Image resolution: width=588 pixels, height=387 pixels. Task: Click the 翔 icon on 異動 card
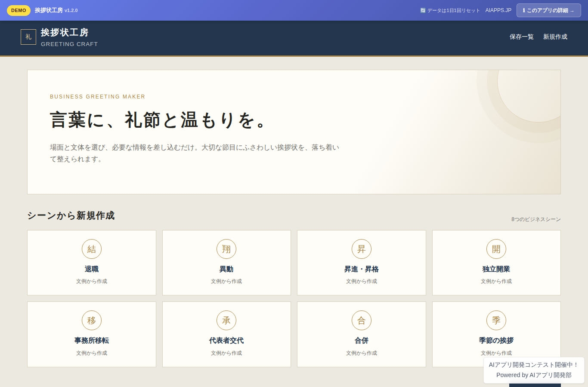click(226, 249)
